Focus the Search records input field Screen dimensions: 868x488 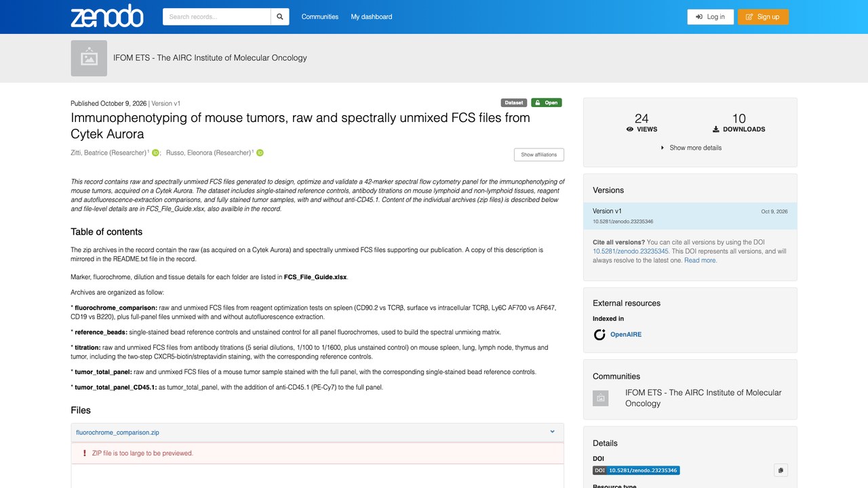tap(217, 17)
